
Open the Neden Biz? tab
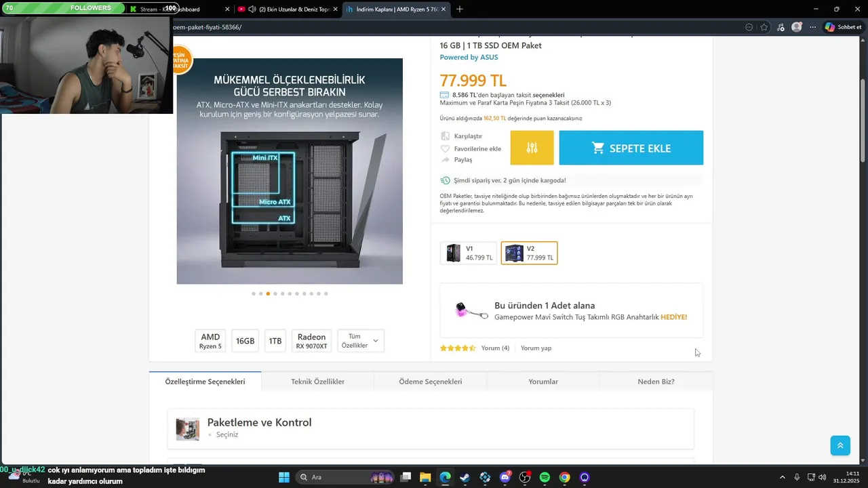[x=656, y=382]
